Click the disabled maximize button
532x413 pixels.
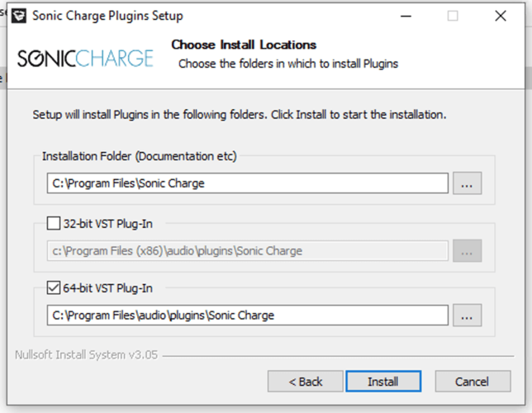tap(453, 16)
